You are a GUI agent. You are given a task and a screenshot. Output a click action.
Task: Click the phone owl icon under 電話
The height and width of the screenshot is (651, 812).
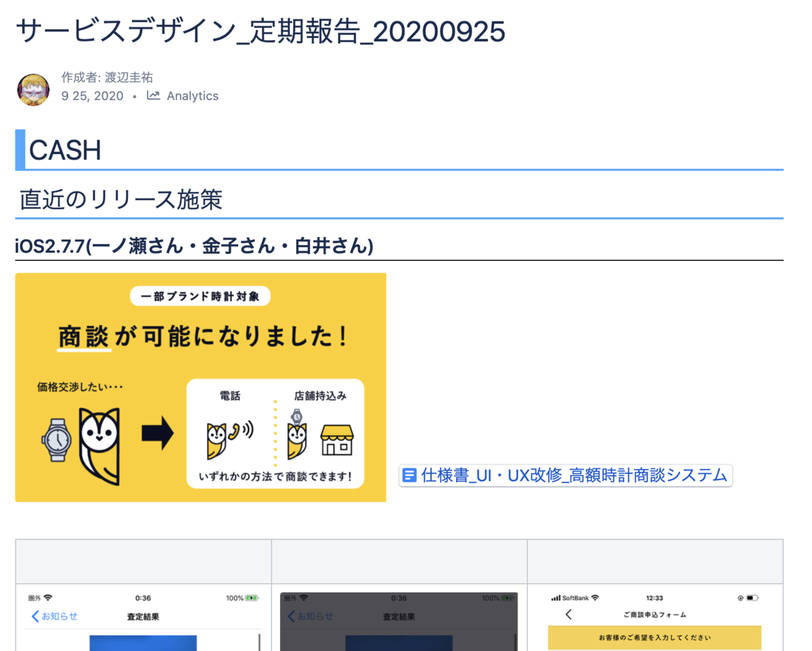pos(230,439)
